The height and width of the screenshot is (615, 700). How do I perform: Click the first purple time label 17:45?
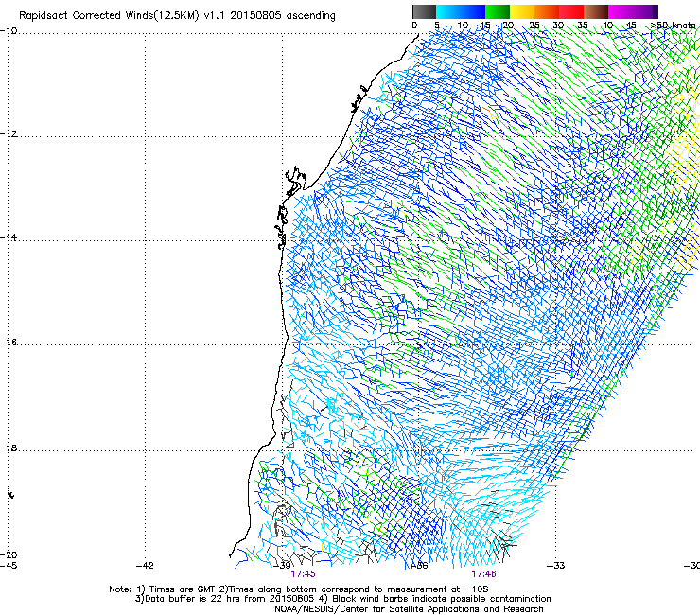point(303,574)
